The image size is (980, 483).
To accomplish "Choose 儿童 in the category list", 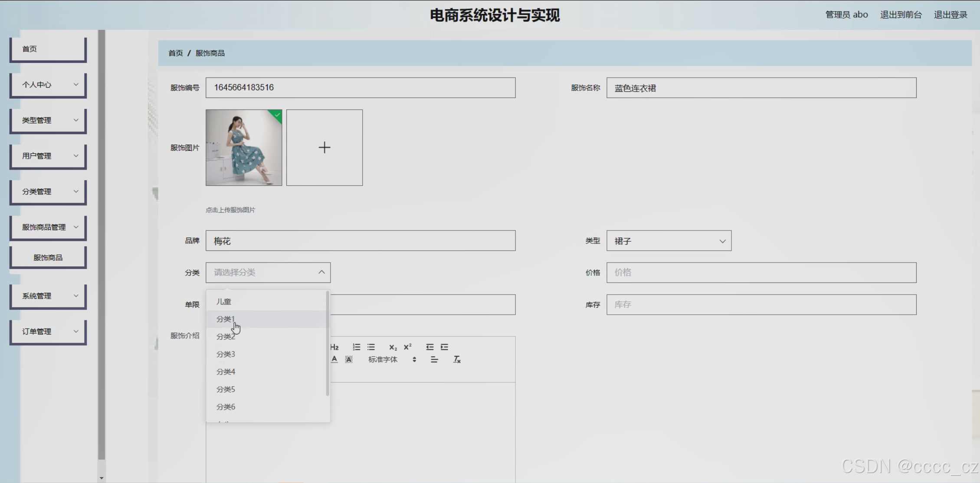I will pos(224,302).
